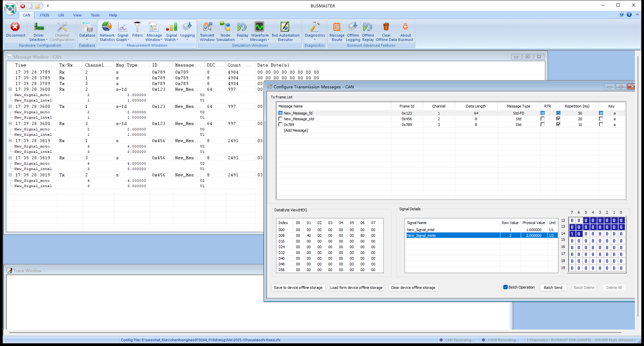Open Message Route feature
Viewport: 644px width, 346px height.
[x=337, y=32]
